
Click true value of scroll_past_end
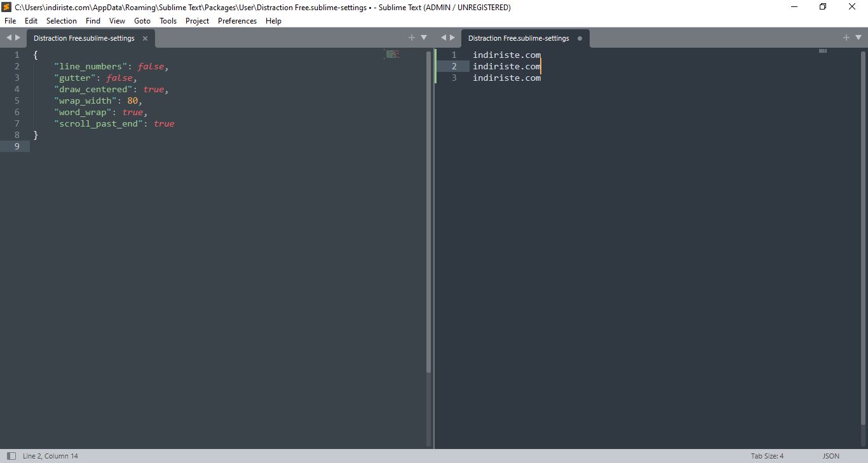(x=164, y=124)
